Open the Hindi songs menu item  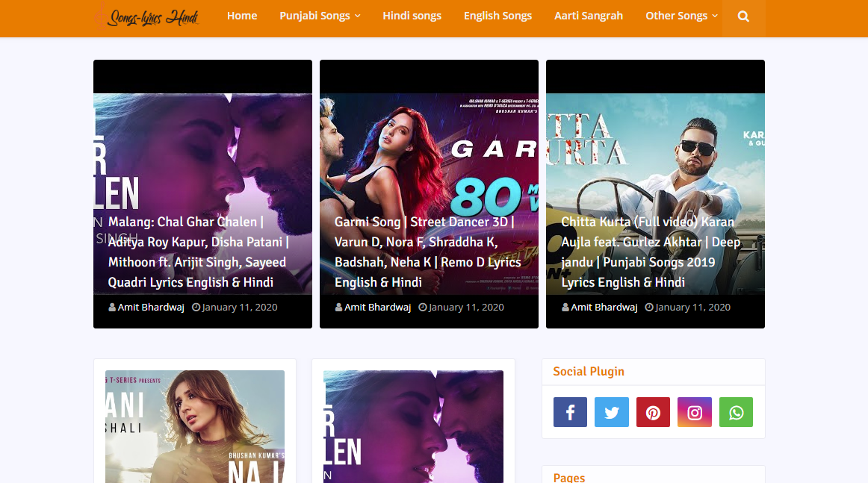(x=412, y=16)
